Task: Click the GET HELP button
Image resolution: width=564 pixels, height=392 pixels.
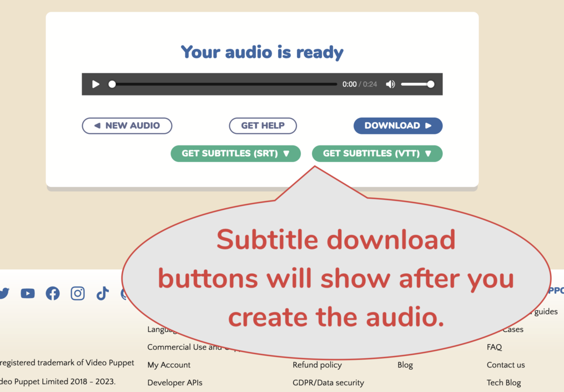Action: pyautogui.click(x=263, y=125)
